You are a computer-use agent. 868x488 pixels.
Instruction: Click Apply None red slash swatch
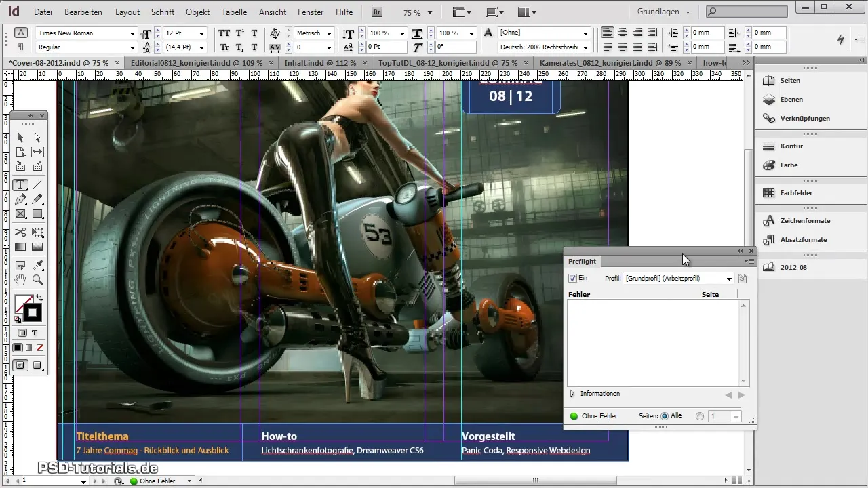[40, 348]
